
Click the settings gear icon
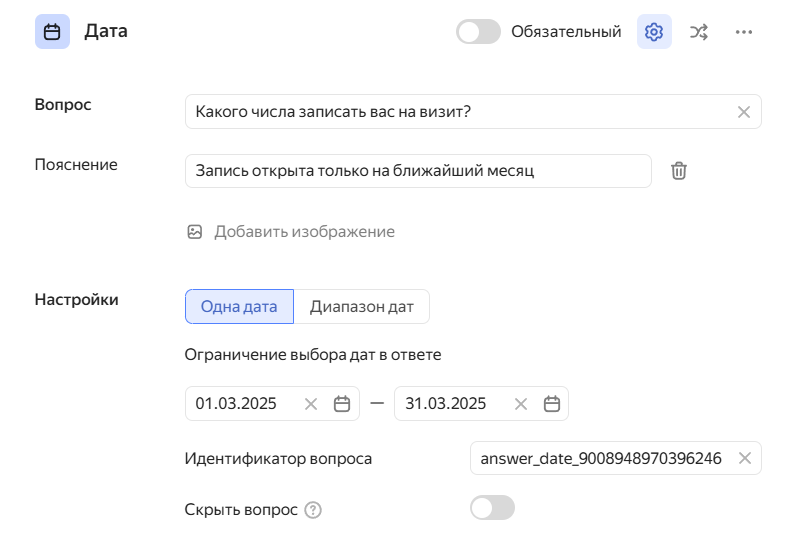point(654,32)
